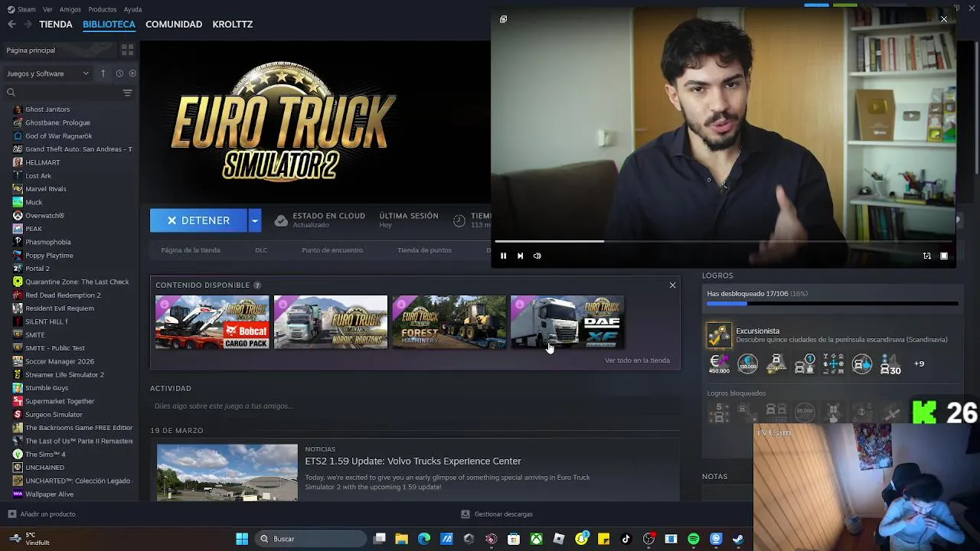
Task: Open help icon next to Contenido disponible
Action: coord(257,285)
